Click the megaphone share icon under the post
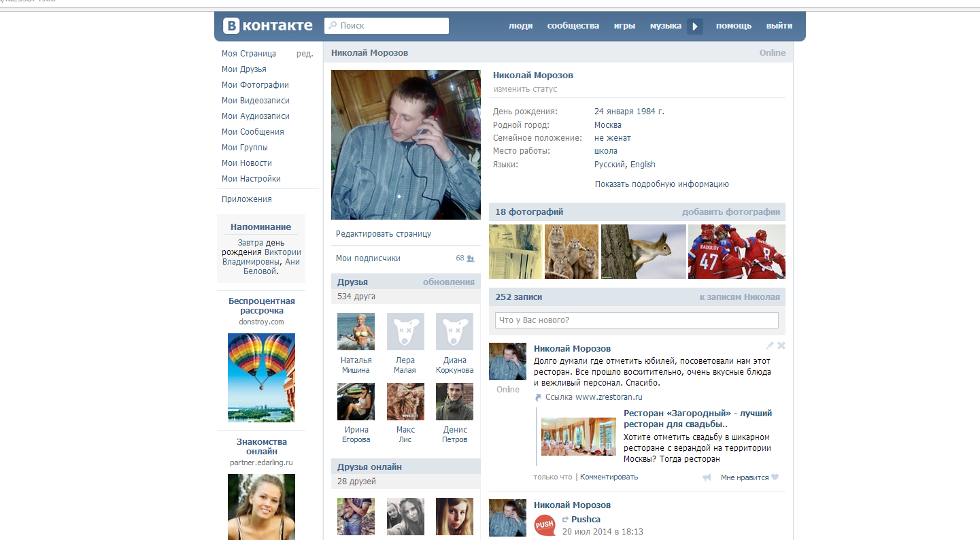The height and width of the screenshot is (540, 980). (707, 477)
